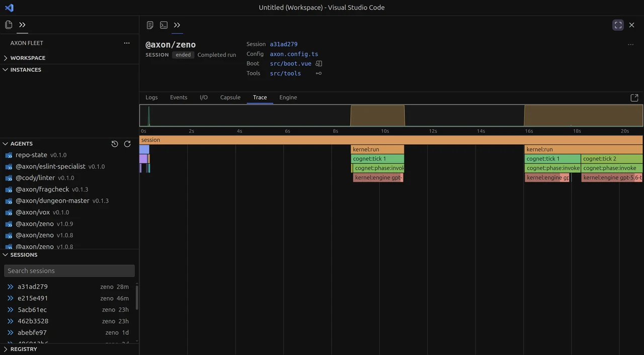Open the session details more options ellipsis
644x355 pixels.
click(630, 45)
